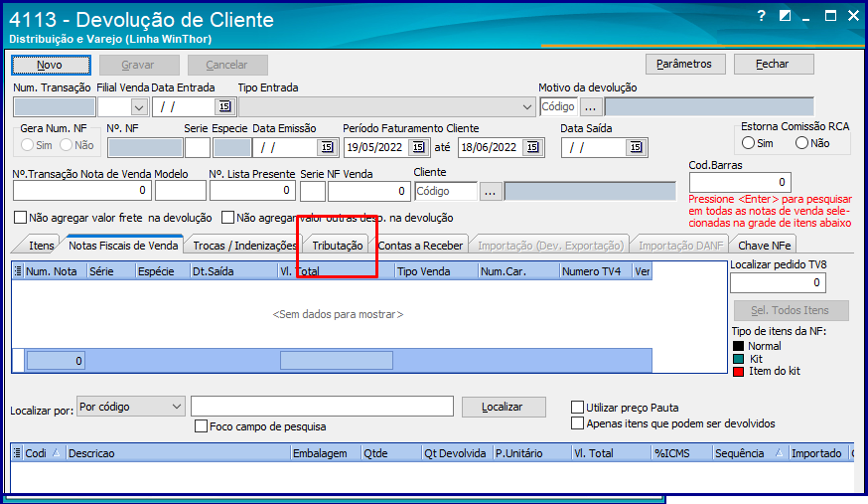Screen dimensions: 868x504
Task: Open the items grid column menu icon
Action: pos(17,453)
